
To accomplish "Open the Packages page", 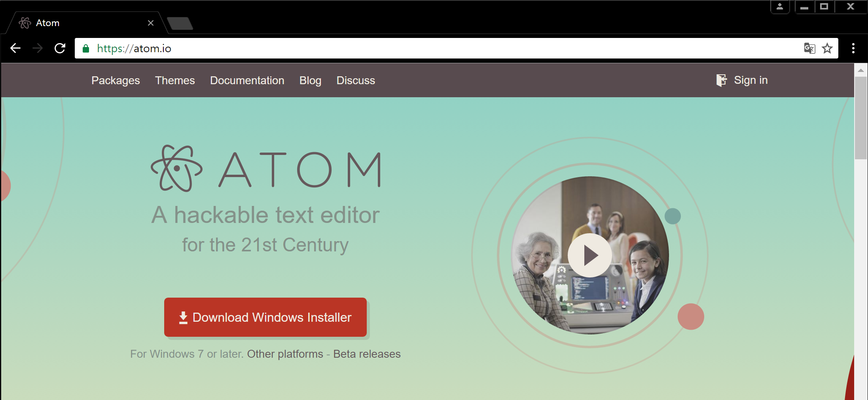I will click(116, 80).
